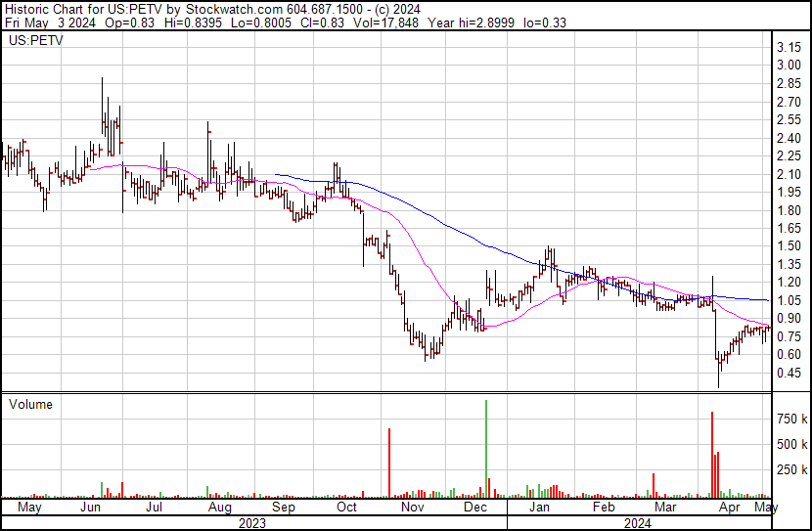Select the Oct month marker on time axis
The image size is (812, 531).
[x=346, y=509]
